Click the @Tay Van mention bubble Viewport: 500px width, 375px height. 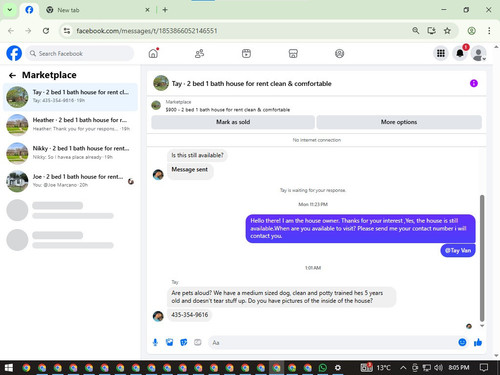pyautogui.click(x=458, y=250)
